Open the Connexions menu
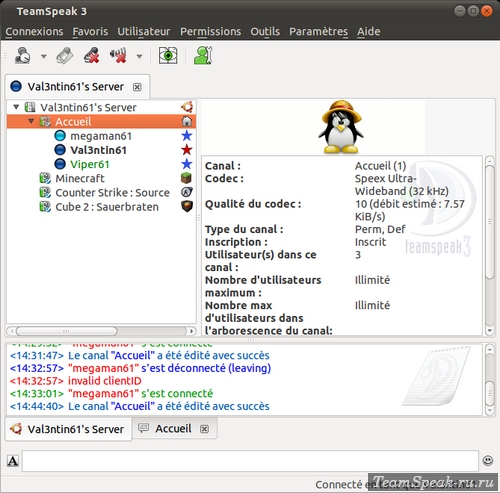 [34, 31]
